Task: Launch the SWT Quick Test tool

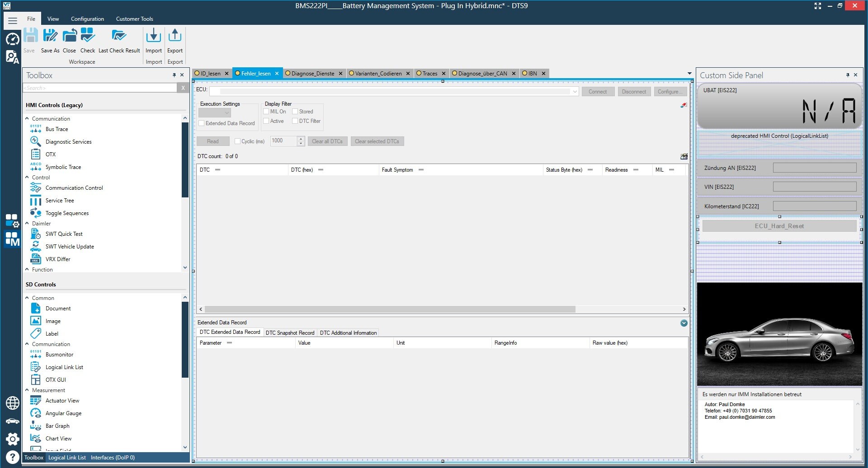Action: [x=63, y=234]
